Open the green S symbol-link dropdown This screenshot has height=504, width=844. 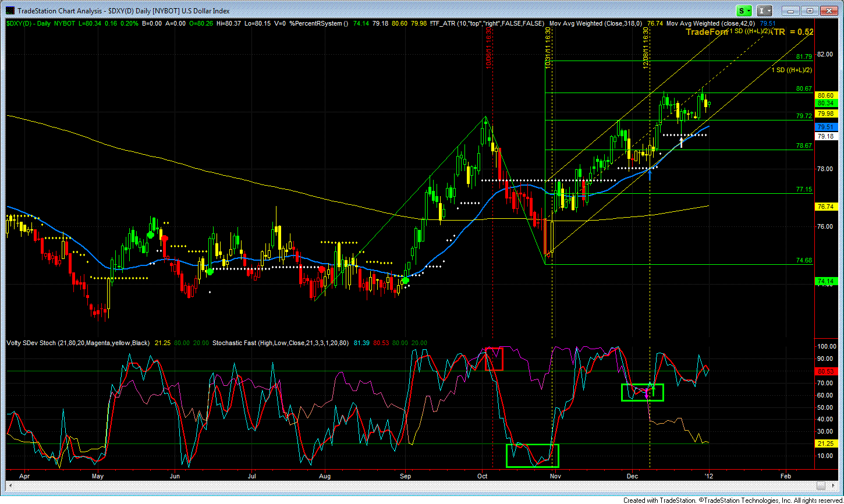click(x=744, y=10)
